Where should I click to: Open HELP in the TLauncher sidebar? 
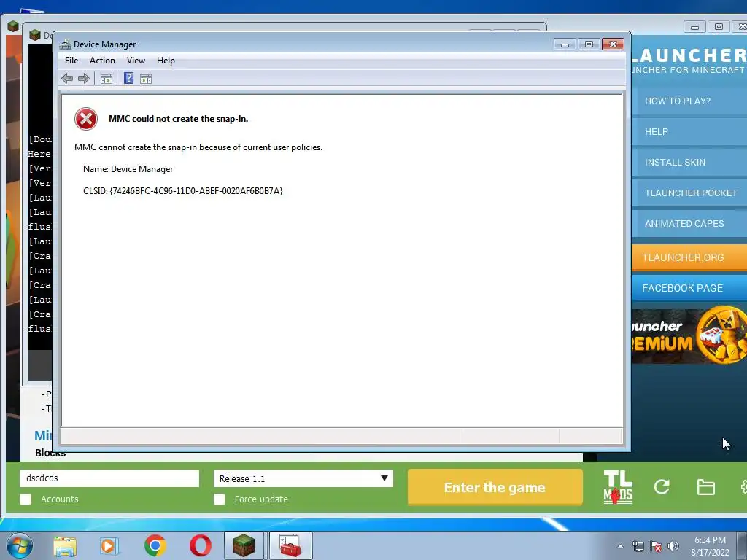point(689,132)
